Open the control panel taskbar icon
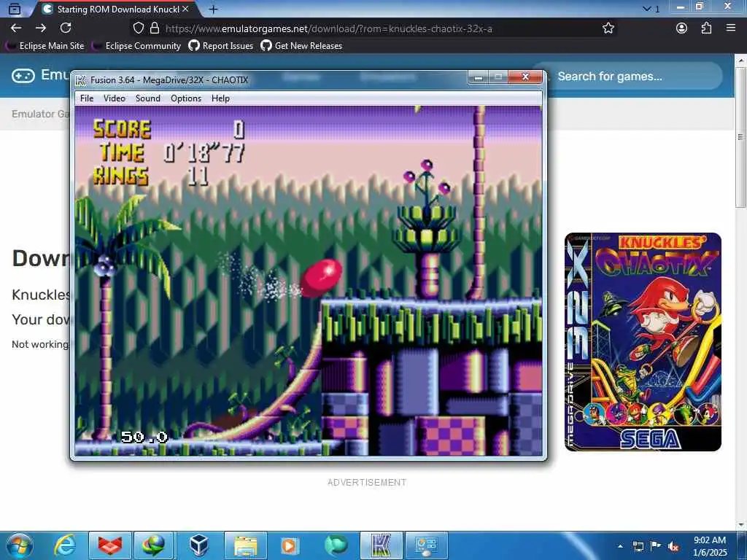The image size is (747, 560). (x=426, y=545)
